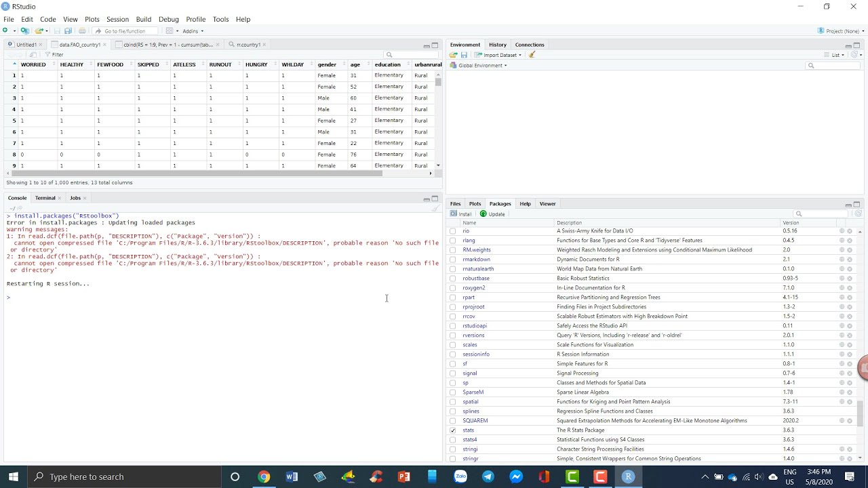The image size is (868, 488).
Task: Maximize the Console pane
Action: pos(435,199)
